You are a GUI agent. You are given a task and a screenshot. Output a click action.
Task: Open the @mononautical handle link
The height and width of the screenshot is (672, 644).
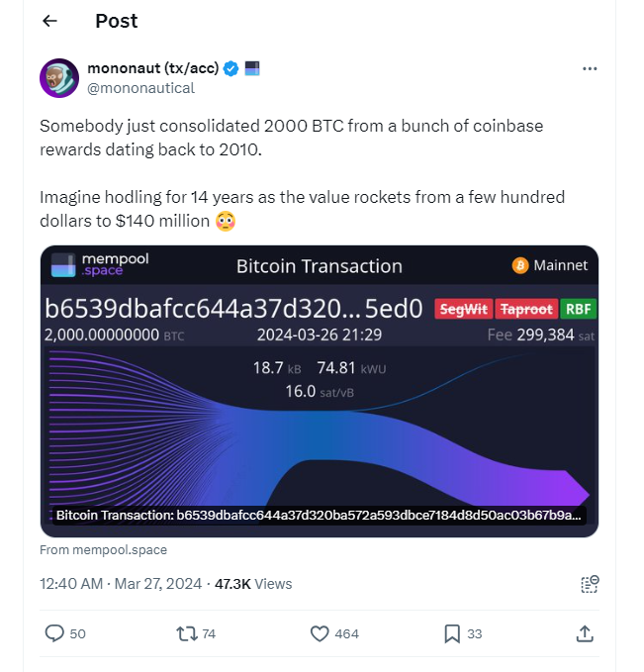tap(141, 88)
